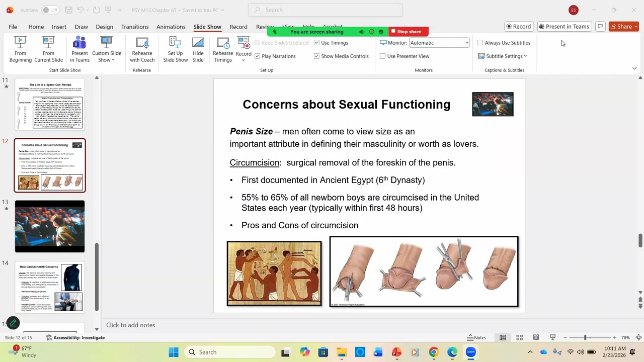Show hidden system tray icons

[x=530, y=352]
